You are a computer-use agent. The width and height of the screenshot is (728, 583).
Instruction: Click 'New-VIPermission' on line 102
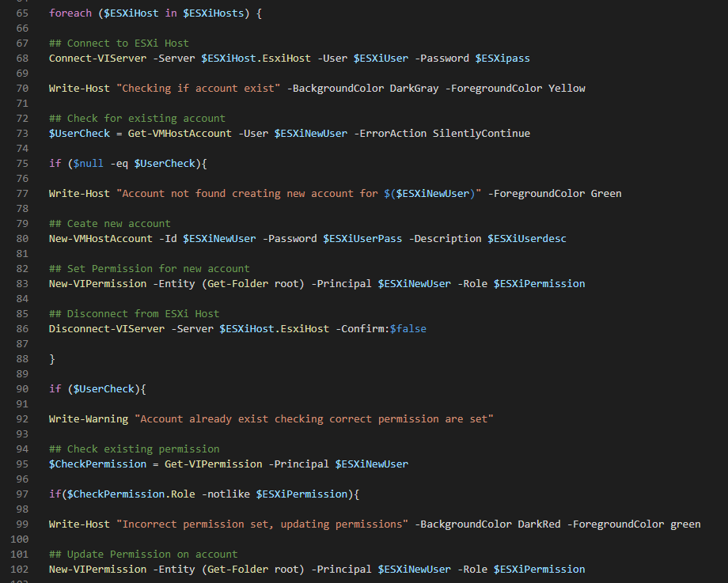pos(97,570)
